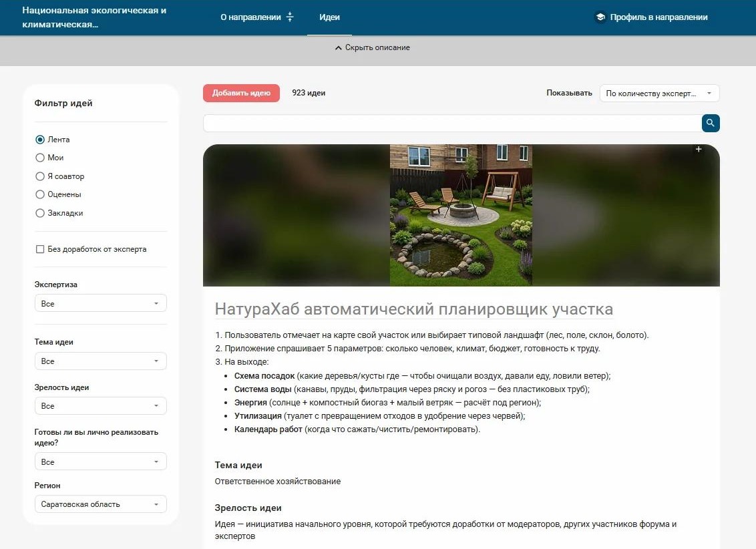Click the expand icon beside О направлении

(290, 17)
